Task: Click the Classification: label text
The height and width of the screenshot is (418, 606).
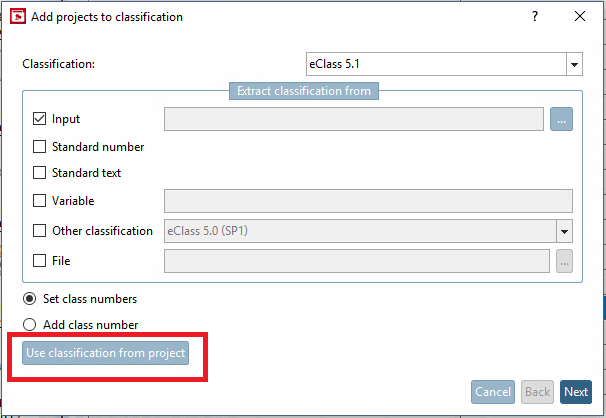Action: tap(58, 64)
